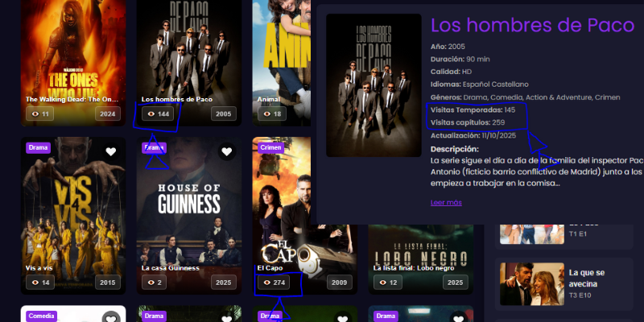Click the 18 views badge on Animal card
The width and height of the screenshot is (644, 322).
point(272,114)
